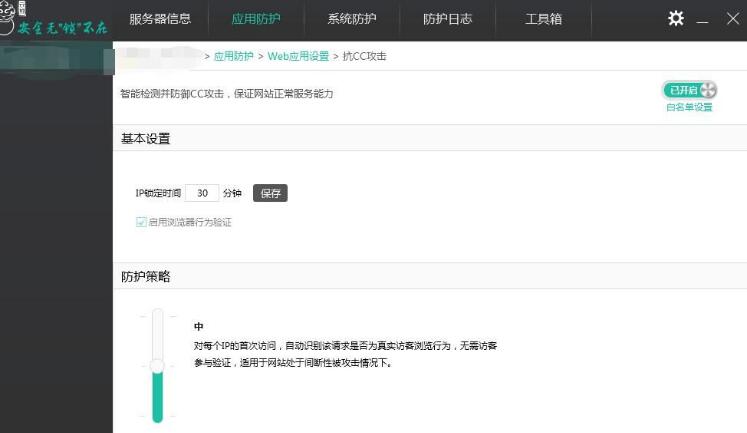Image resolution: width=747 pixels, height=433 pixels.
Task: Select the 工具箱 tab
Action: [x=544, y=19]
